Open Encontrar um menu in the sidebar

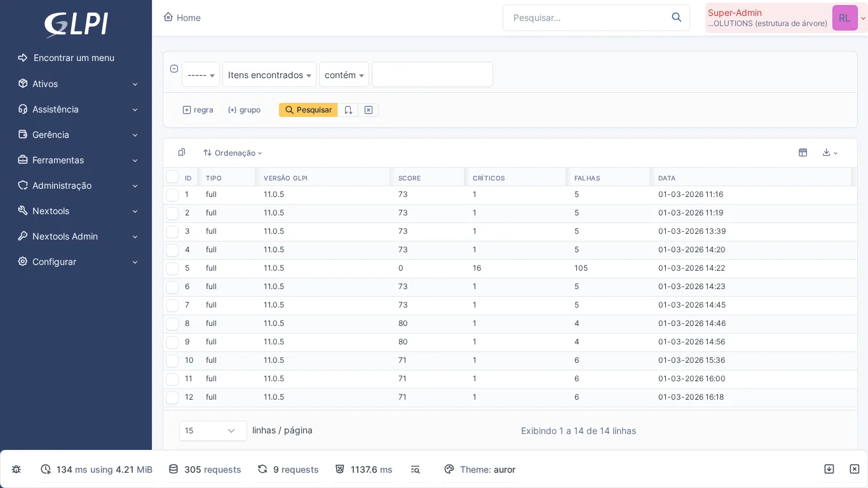(x=74, y=58)
